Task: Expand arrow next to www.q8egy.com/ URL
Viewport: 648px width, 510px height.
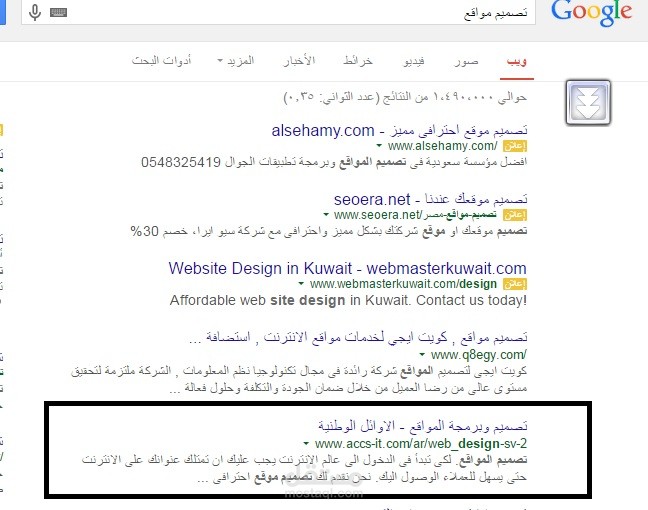Action: pos(422,354)
